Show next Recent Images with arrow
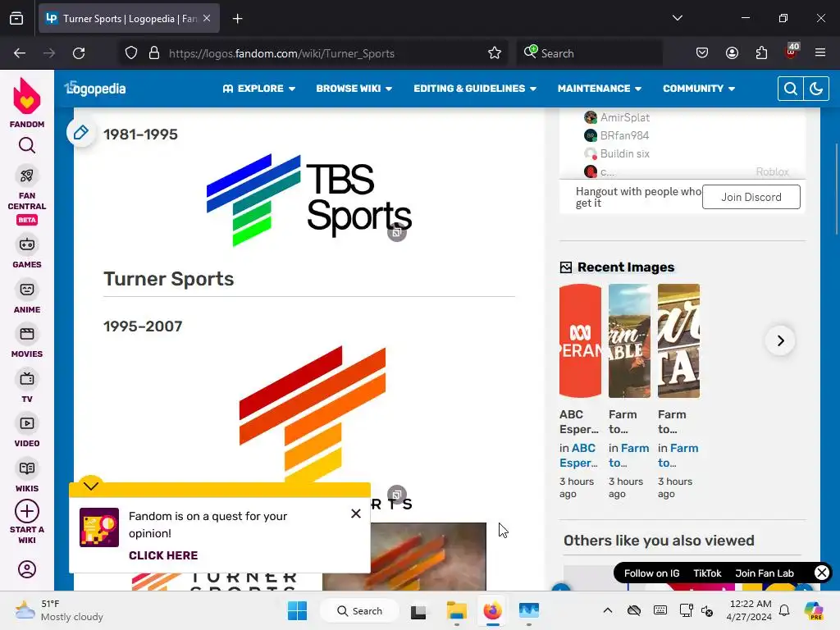Viewport: 840px width, 630px height. (x=781, y=340)
